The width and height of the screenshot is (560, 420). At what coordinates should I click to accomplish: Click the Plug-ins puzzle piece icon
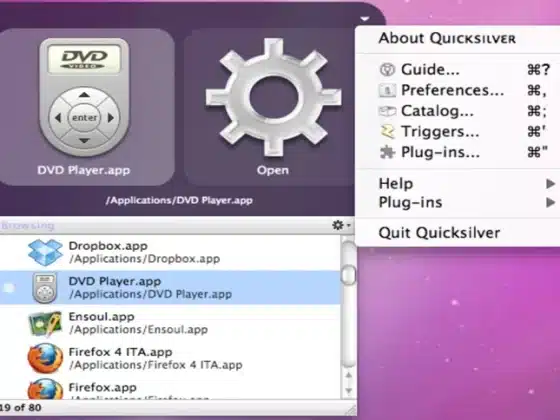point(387,152)
